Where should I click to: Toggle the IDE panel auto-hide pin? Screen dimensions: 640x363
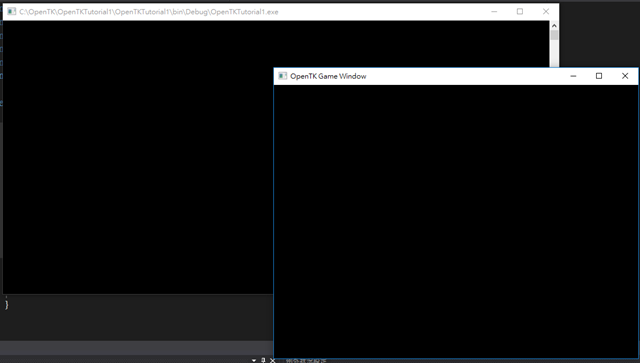click(x=263, y=361)
